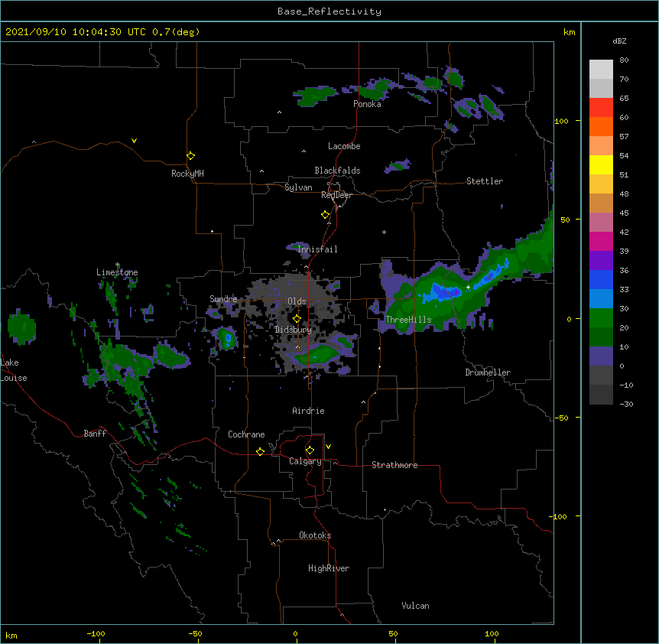Click the Blackfalds city label
Image resolution: width=659 pixels, height=644 pixels.
tap(337, 171)
